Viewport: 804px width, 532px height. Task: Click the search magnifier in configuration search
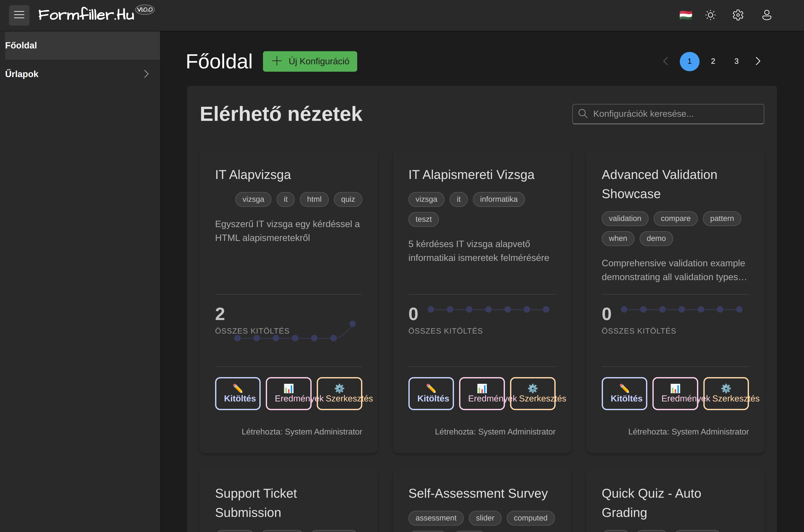584,114
